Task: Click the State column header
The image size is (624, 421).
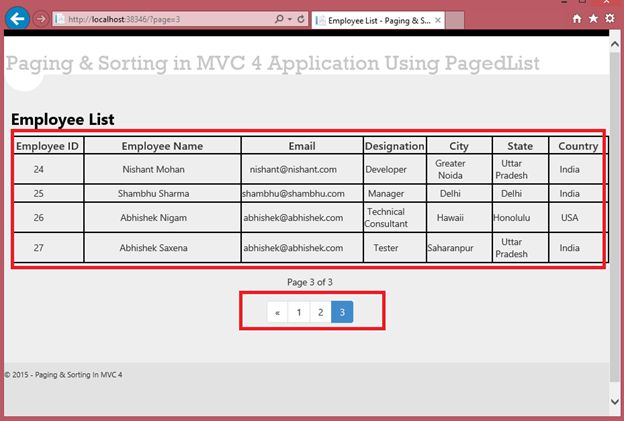Action: click(520, 146)
